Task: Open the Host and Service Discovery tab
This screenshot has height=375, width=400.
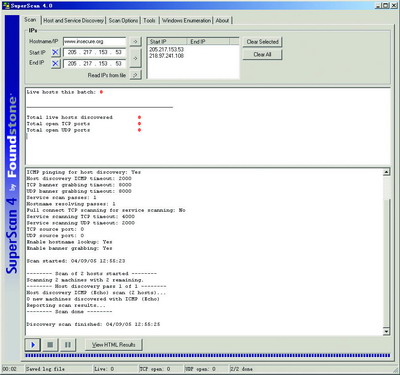Action: coord(73,21)
